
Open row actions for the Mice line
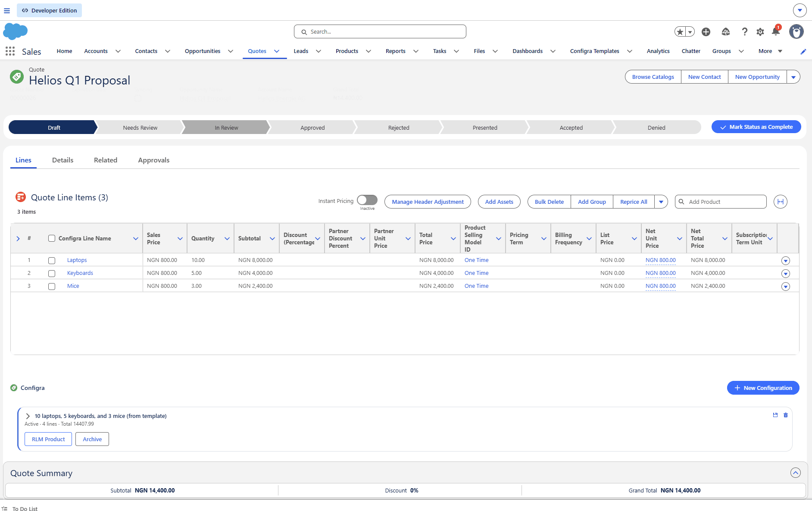click(786, 287)
